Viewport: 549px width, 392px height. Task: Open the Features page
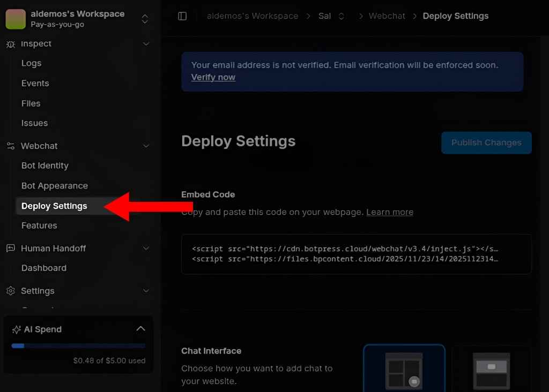click(x=39, y=225)
